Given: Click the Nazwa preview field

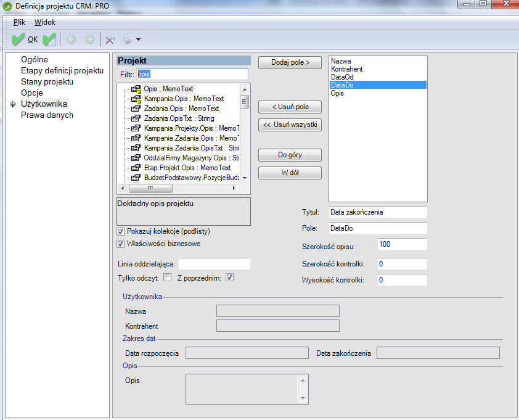Looking at the screenshot, I should (x=278, y=311).
